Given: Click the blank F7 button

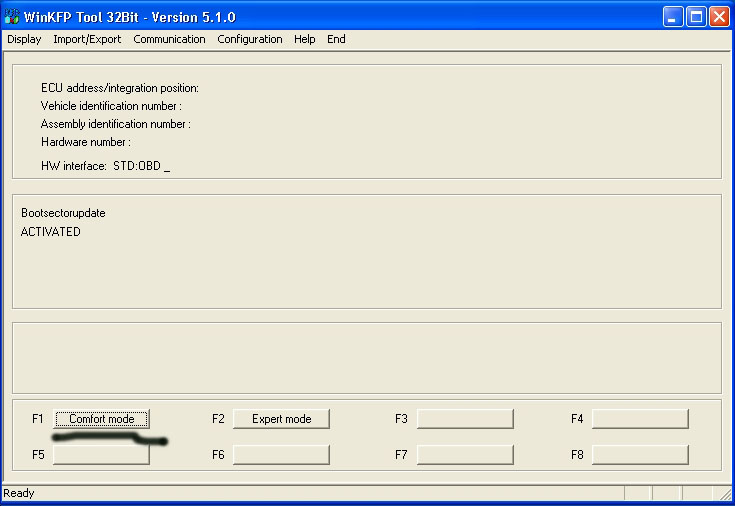Looking at the screenshot, I should click(x=465, y=455).
